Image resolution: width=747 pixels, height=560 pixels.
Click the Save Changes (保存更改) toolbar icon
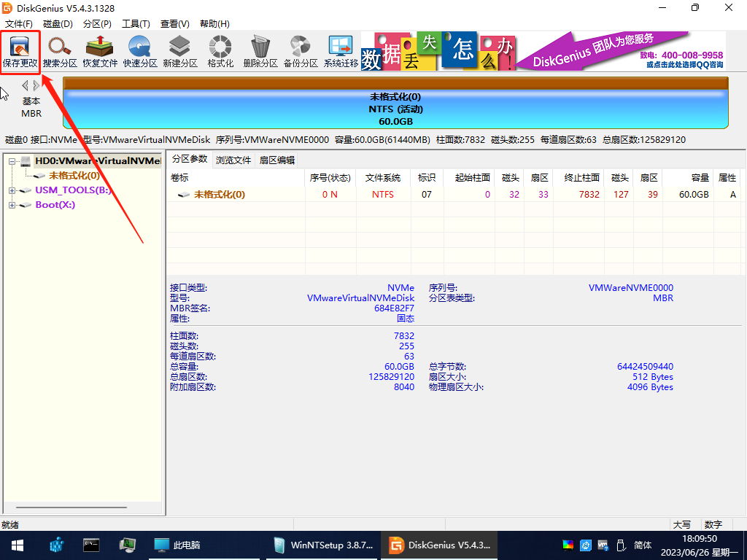point(20,52)
